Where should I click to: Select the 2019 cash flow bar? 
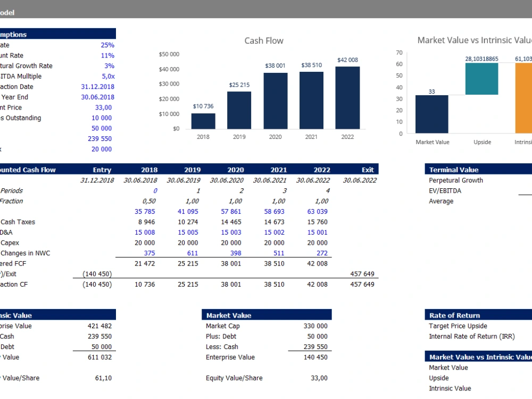click(239, 110)
